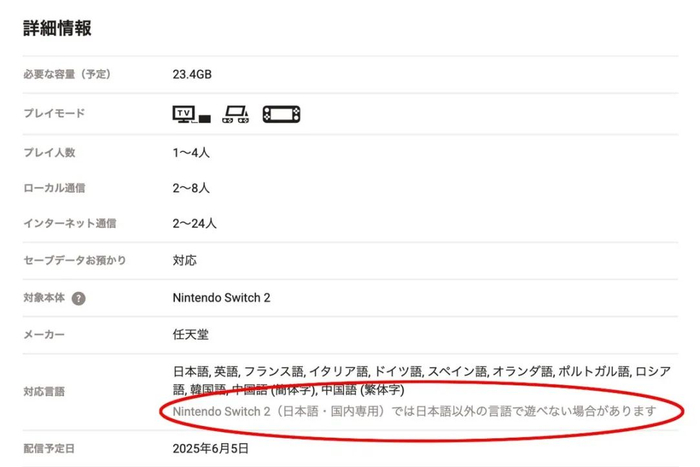Select the 1〜4人 player count value

[191, 153]
